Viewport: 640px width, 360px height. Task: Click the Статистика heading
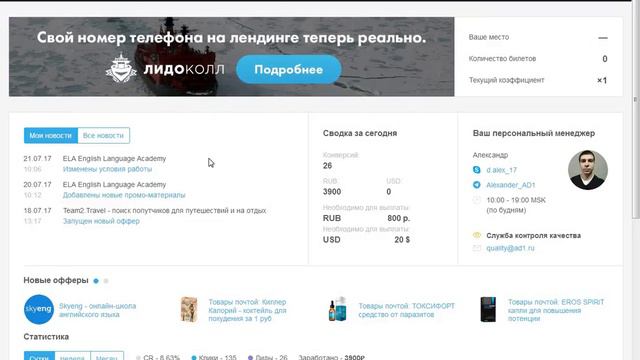tap(46, 337)
